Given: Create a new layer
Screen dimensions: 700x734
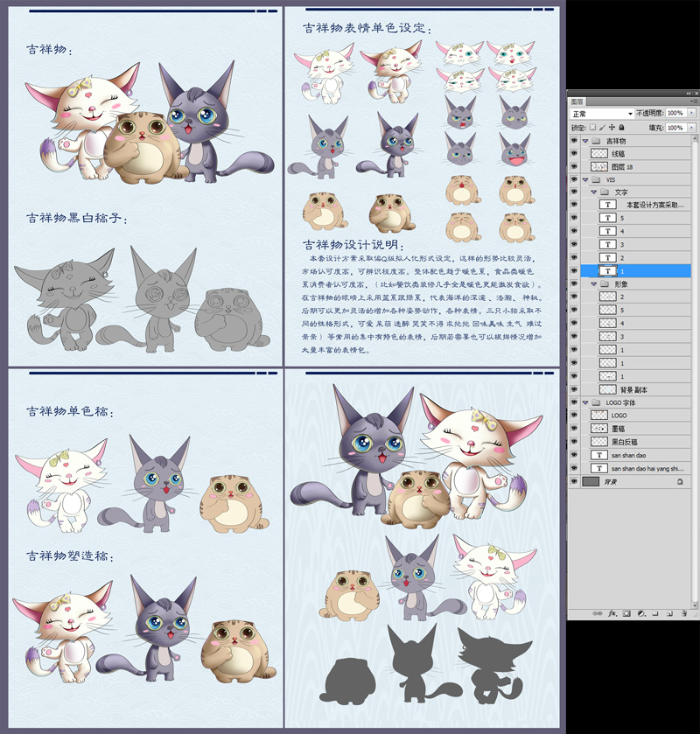Looking at the screenshot, I should (670, 613).
